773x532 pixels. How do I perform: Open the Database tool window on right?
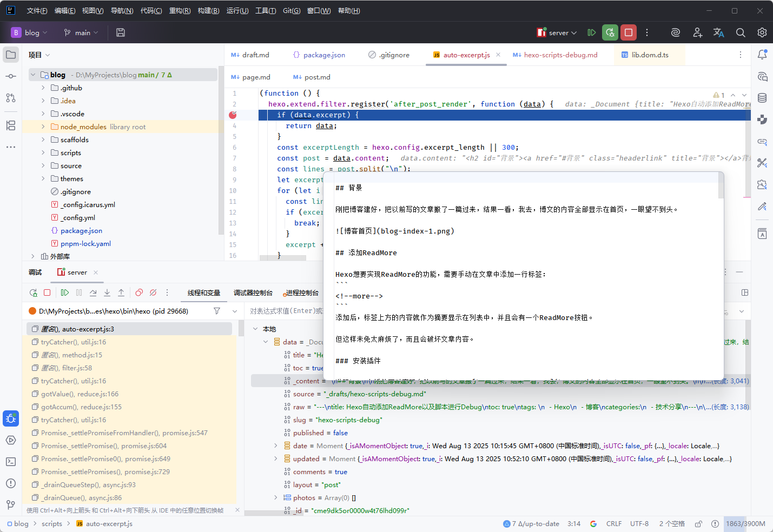tap(762, 98)
